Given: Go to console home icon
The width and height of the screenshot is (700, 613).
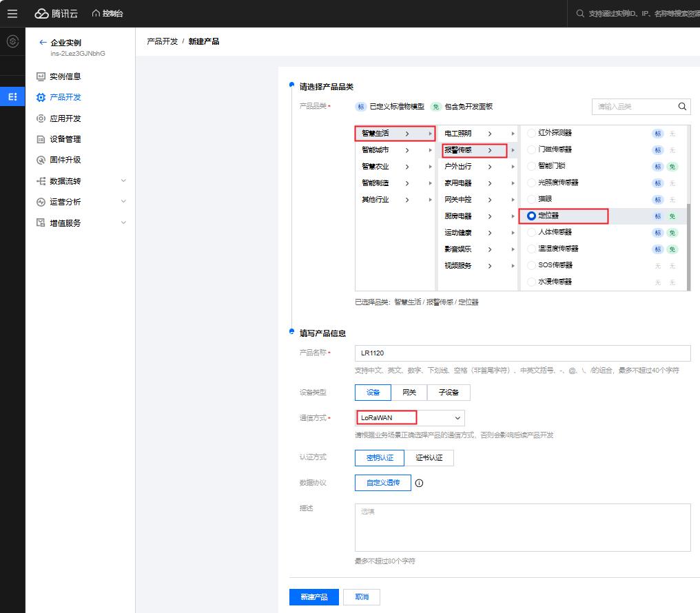Looking at the screenshot, I should [96, 13].
